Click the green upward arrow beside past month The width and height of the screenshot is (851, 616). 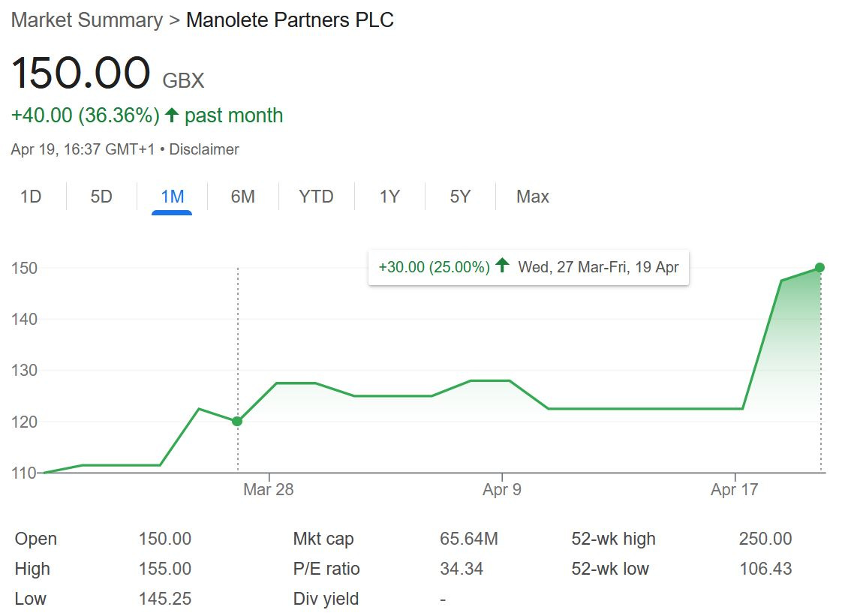[171, 115]
